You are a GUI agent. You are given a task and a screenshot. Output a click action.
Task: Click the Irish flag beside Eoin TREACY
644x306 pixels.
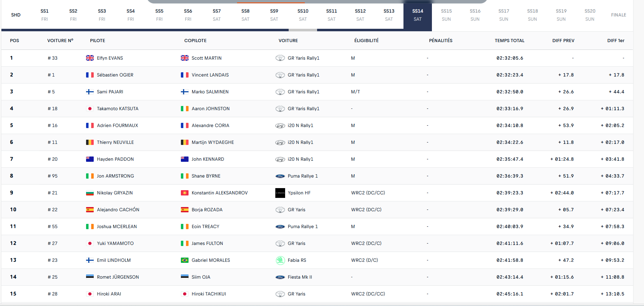[185, 226]
